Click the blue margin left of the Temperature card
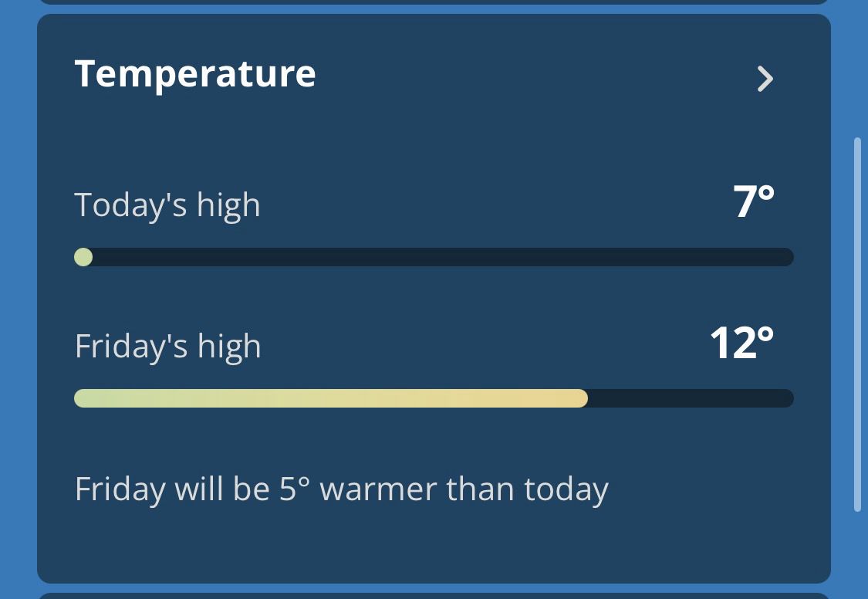 point(18,299)
